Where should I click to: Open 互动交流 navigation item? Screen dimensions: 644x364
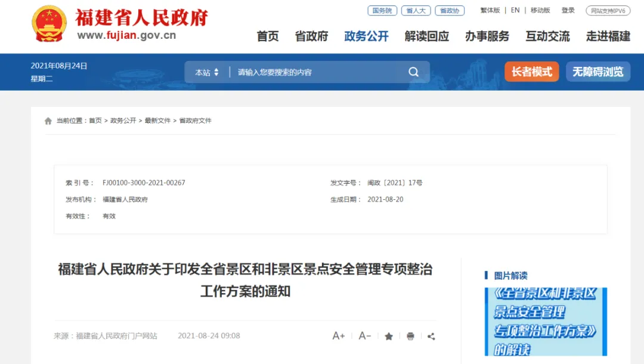pos(547,36)
